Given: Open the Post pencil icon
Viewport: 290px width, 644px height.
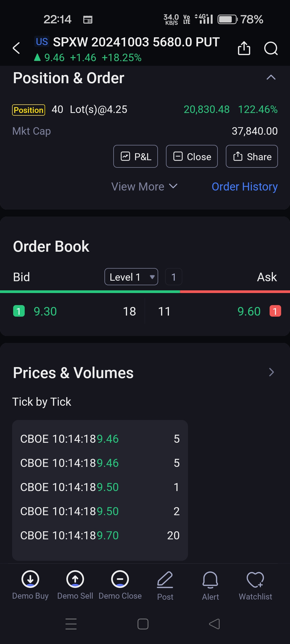Looking at the screenshot, I should [x=165, y=580].
